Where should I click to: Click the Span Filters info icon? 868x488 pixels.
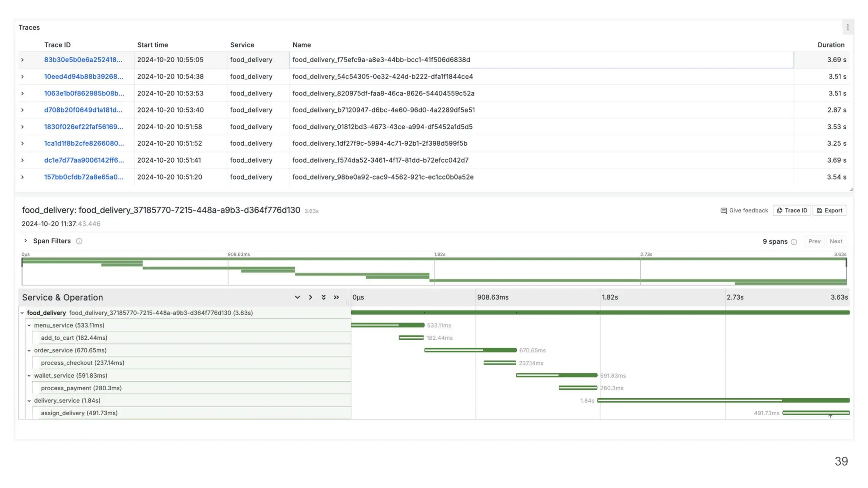(79, 241)
